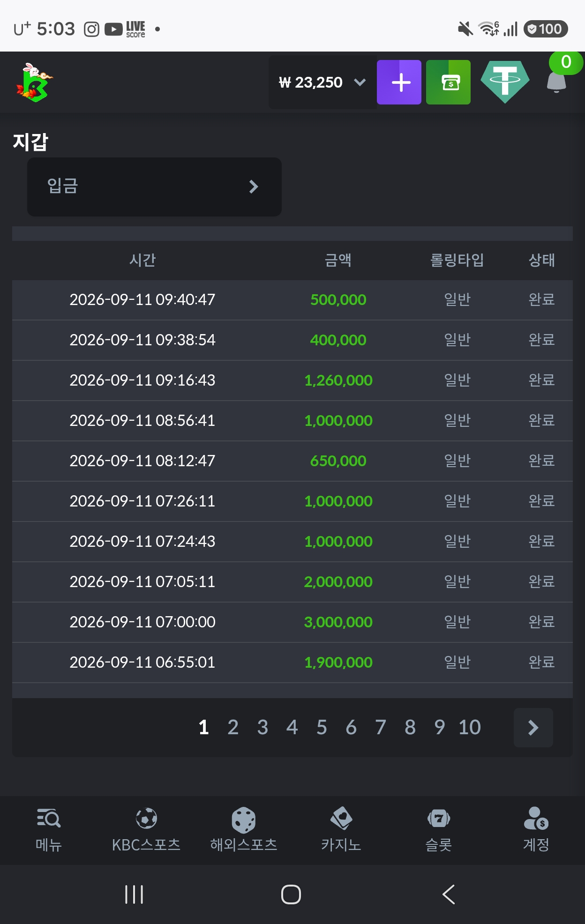The width and height of the screenshot is (585, 924).
Task: Tap the Tether coin icon
Action: click(505, 82)
